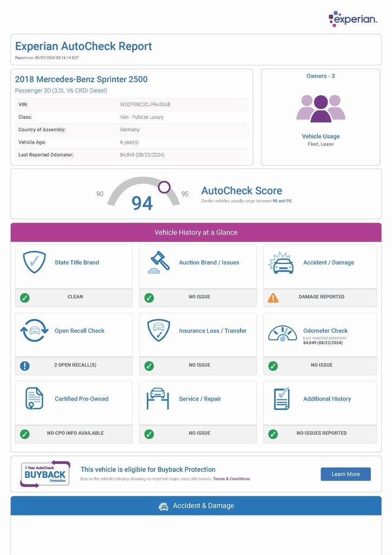Click the Additional History document icon
The width and height of the screenshot is (392, 555).
[x=282, y=399]
